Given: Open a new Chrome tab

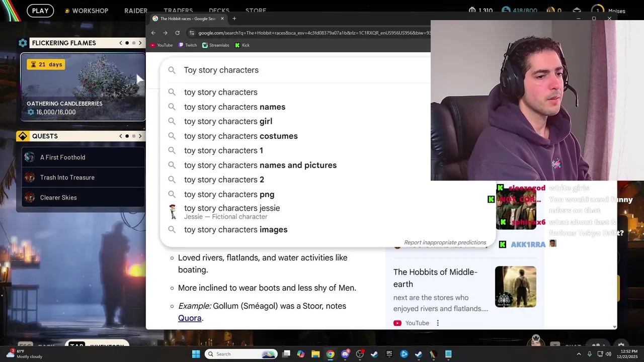Looking at the screenshot, I should (x=234, y=19).
